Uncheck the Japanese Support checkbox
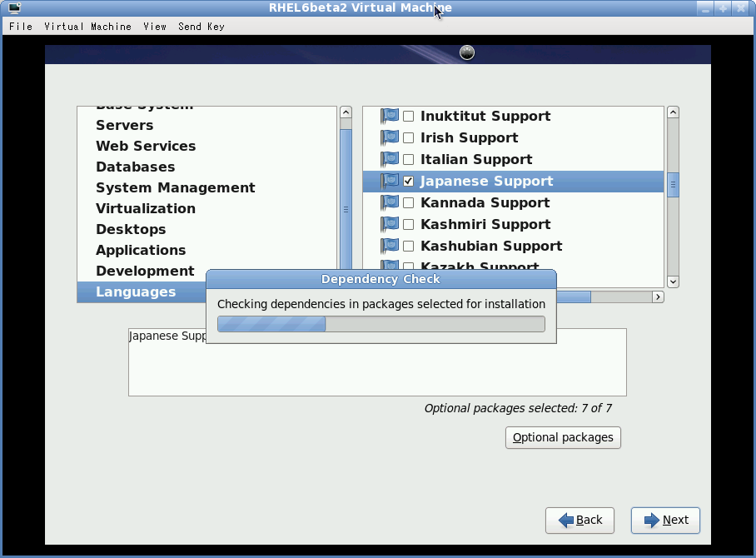Image resolution: width=756 pixels, height=558 pixels. [x=408, y=182]
